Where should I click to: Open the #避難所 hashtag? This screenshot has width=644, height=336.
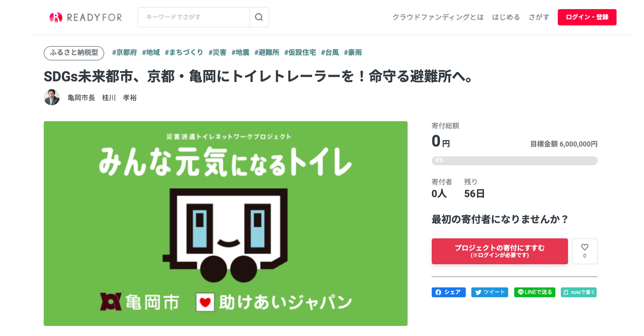(267, 52)
